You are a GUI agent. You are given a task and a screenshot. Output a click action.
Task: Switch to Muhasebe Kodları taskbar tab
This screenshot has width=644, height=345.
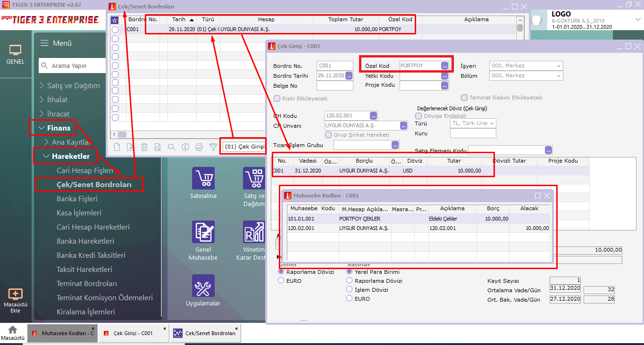(x=62, y=333)
